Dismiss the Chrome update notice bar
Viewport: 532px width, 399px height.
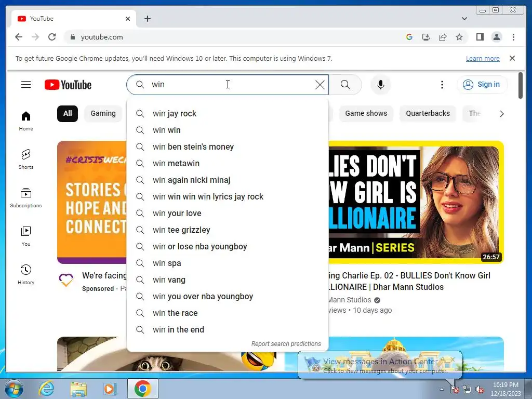click(x=512, y=58)
